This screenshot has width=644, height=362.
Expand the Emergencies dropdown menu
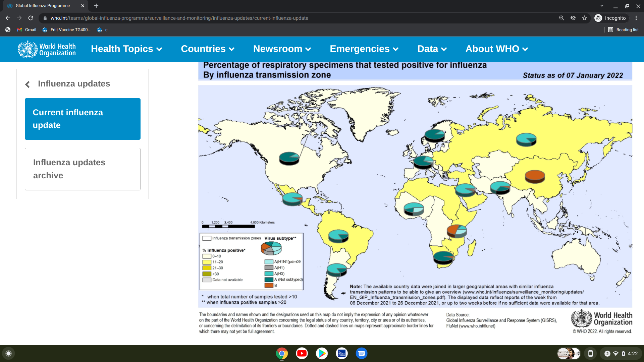(x=364, y=49)
